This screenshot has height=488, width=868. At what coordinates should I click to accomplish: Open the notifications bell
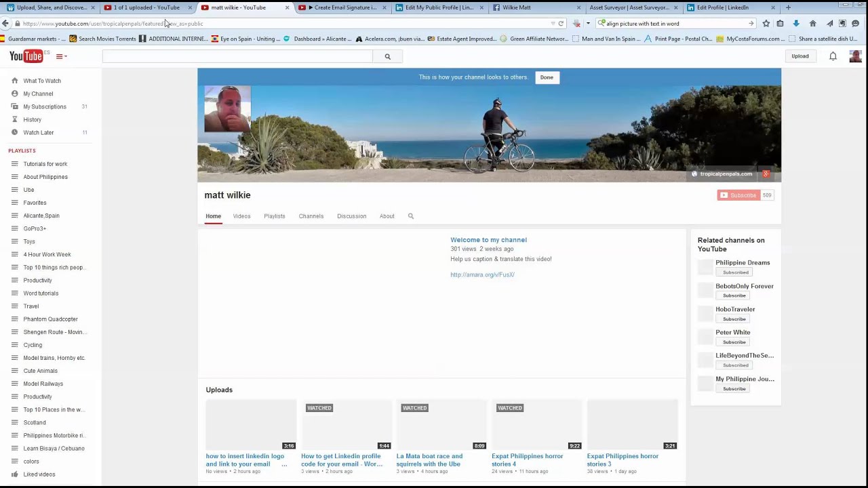(x=833, y=56)
